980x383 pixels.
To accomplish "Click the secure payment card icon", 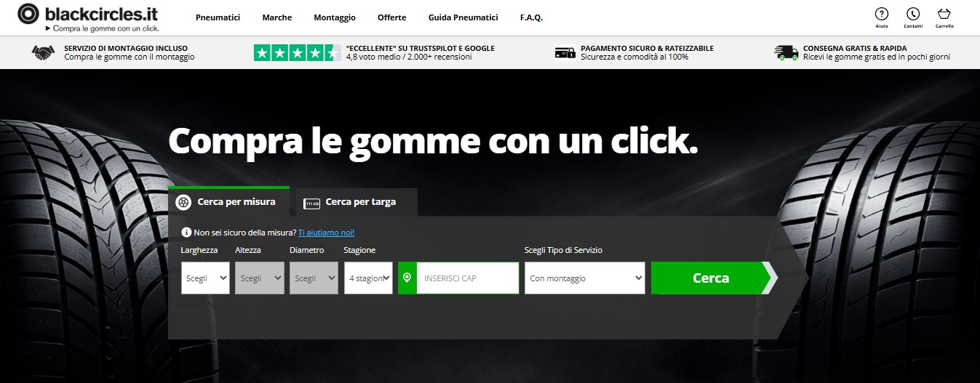I will 565,52.
